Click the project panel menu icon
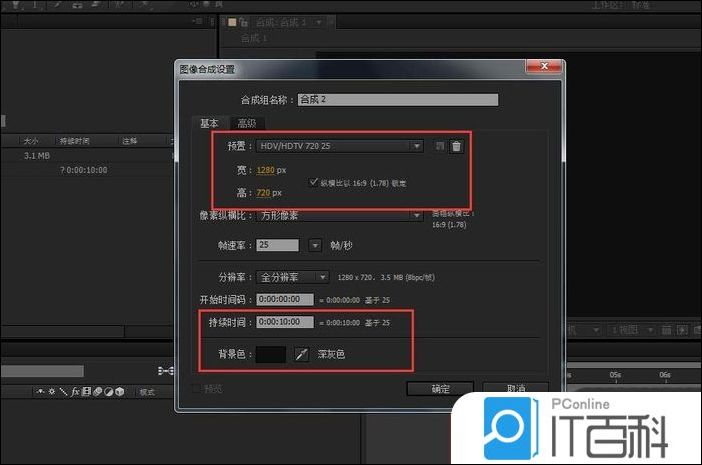The image size is (702, 465). click(x=197, y=21)
